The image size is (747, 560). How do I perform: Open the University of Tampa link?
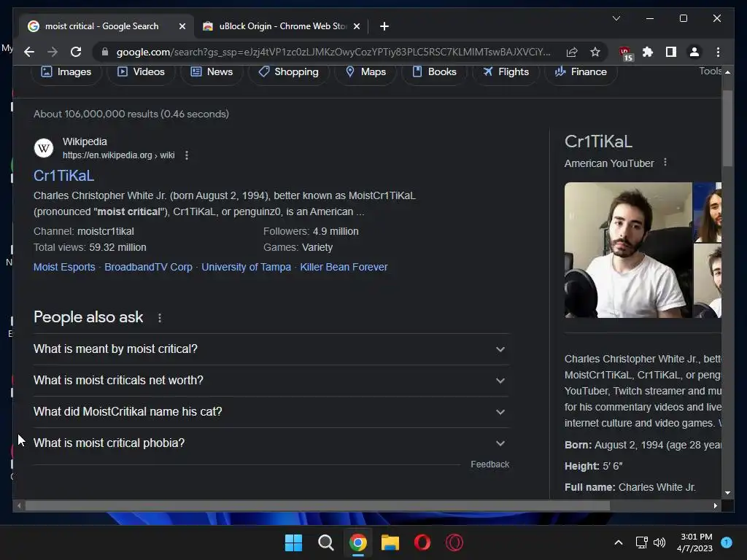pos(246,267)
